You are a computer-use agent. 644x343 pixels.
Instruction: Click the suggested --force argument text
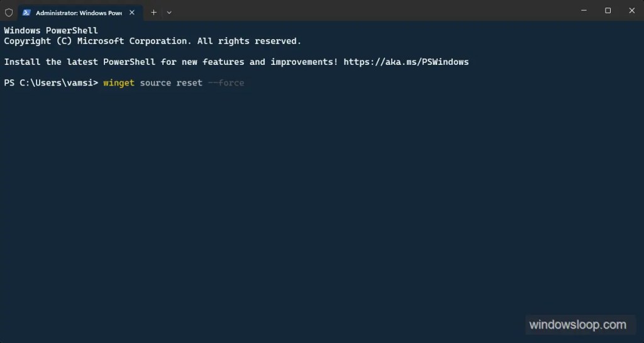[226, 83]
